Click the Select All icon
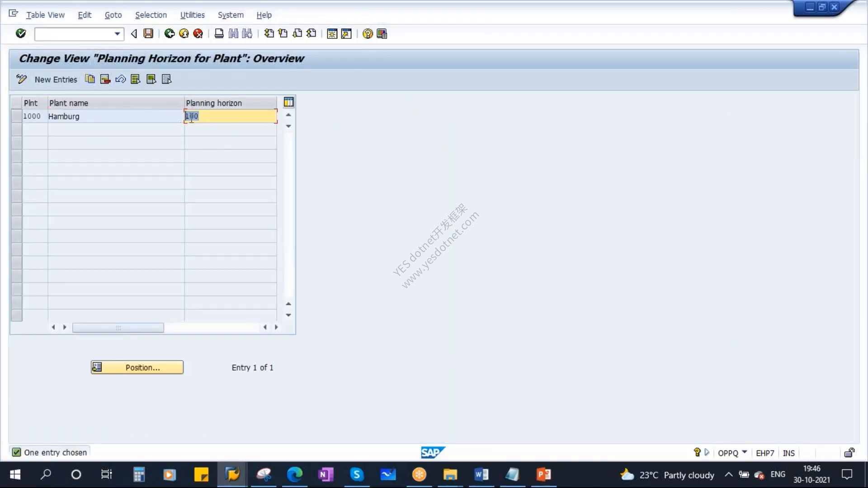868x488 pixels. [x=136, y=80]
